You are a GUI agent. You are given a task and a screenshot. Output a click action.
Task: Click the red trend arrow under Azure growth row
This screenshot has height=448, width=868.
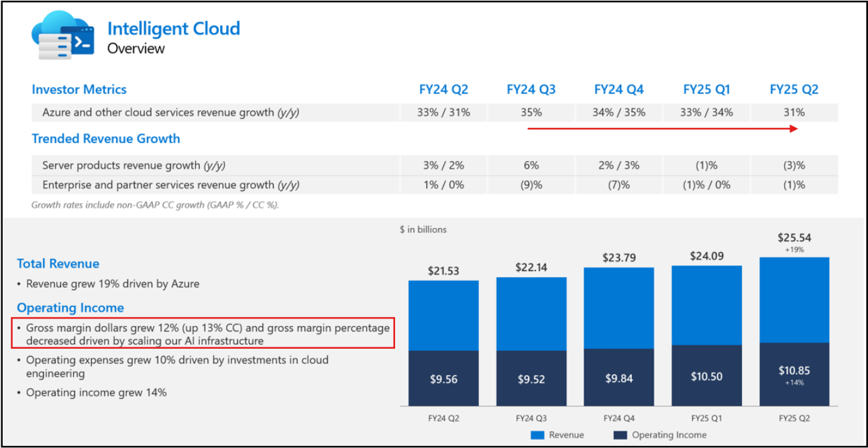click(664, 128)
